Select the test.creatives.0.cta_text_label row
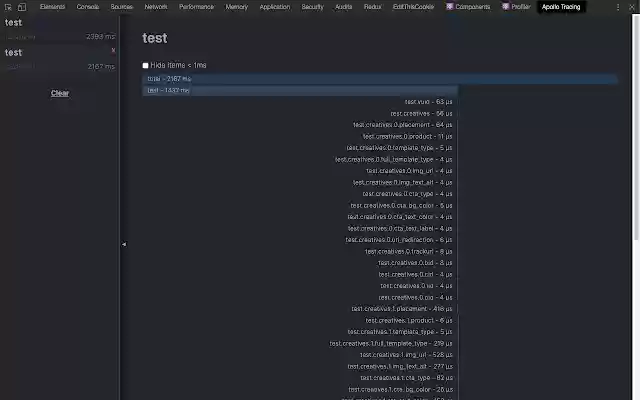This screenshot has height=400, width=640. tap(400, 229)
